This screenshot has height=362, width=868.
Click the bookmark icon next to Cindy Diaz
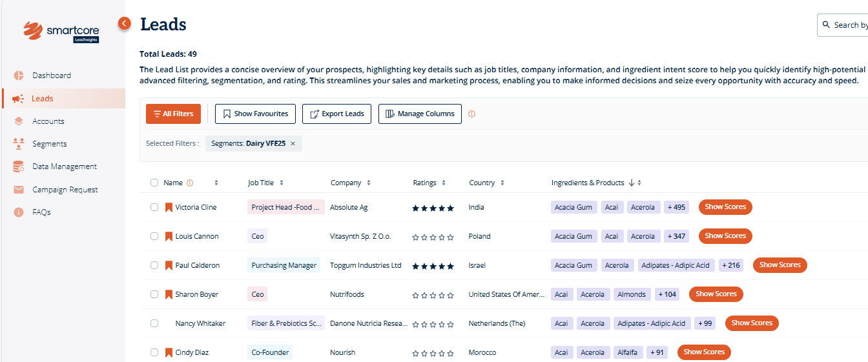169,352
